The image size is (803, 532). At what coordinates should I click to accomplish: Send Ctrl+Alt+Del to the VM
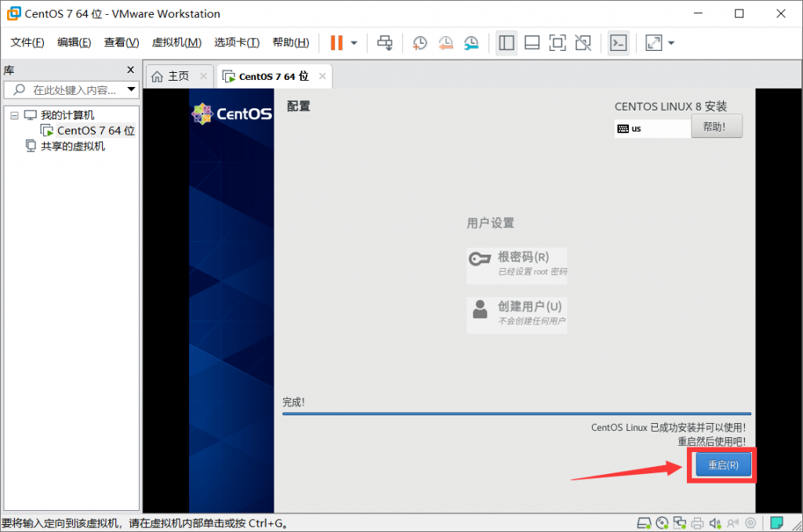pos(384,43)
